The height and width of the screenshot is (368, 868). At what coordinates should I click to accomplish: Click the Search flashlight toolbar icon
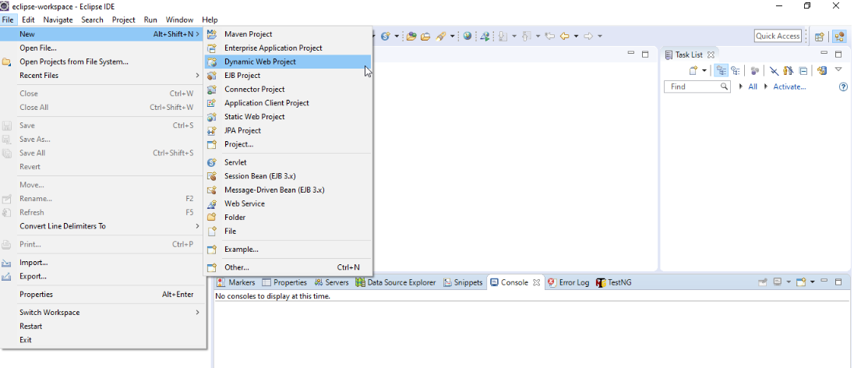pos(441,36)
